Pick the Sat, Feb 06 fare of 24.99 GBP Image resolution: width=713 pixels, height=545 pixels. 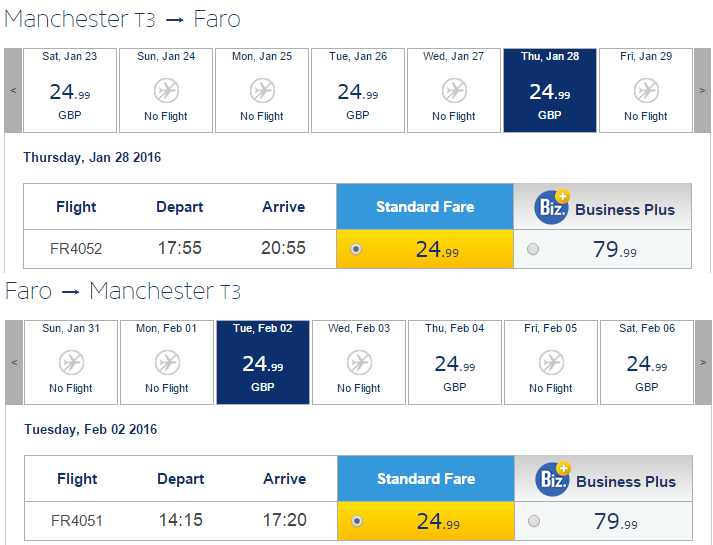[x=647, y=362]
